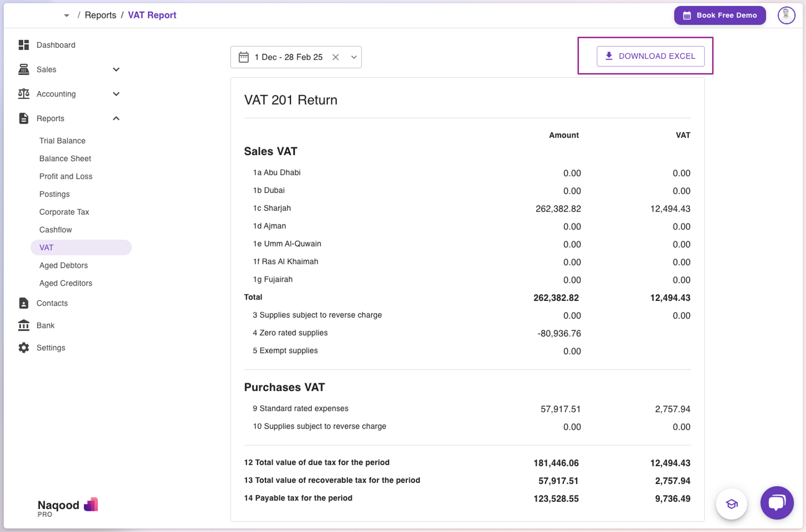Open the user profile avatar
Image resolution: width=806 pixels, height=532 pixels.
[x=786, y=15]
